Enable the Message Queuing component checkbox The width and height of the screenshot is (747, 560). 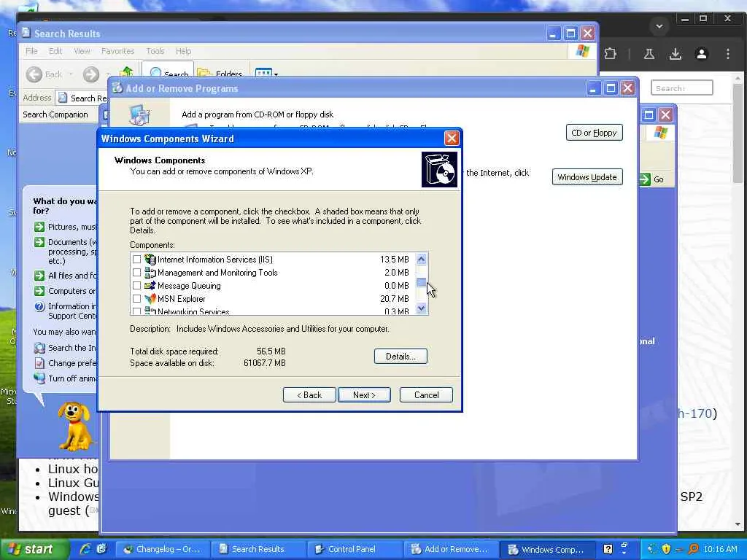[x=136, y=286]
